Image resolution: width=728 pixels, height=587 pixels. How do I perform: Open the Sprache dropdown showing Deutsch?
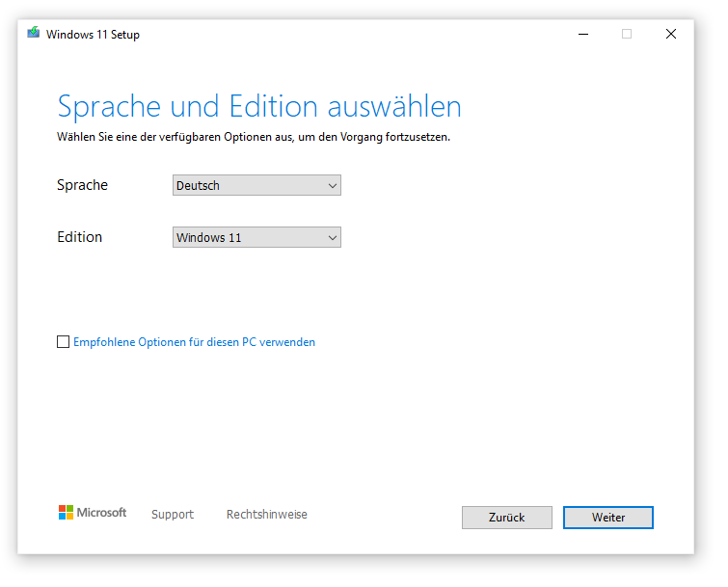[x=256, y=185]
